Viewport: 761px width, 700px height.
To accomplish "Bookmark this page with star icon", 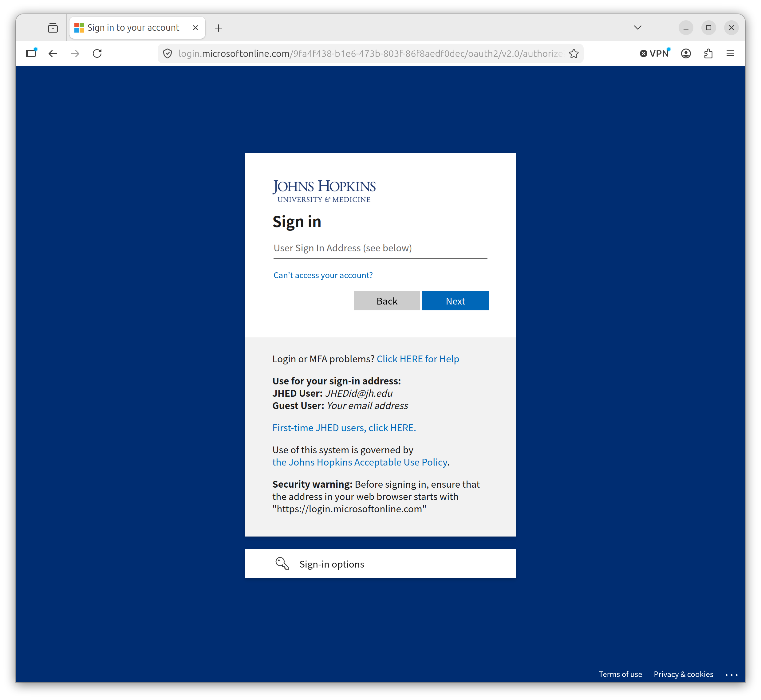I will pos(574,53).
